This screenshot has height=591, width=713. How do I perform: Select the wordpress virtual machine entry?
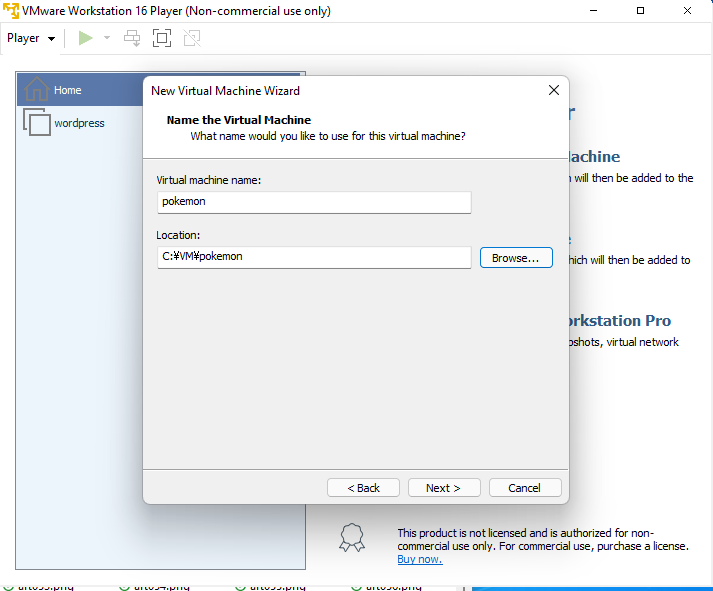pos(80,123)
